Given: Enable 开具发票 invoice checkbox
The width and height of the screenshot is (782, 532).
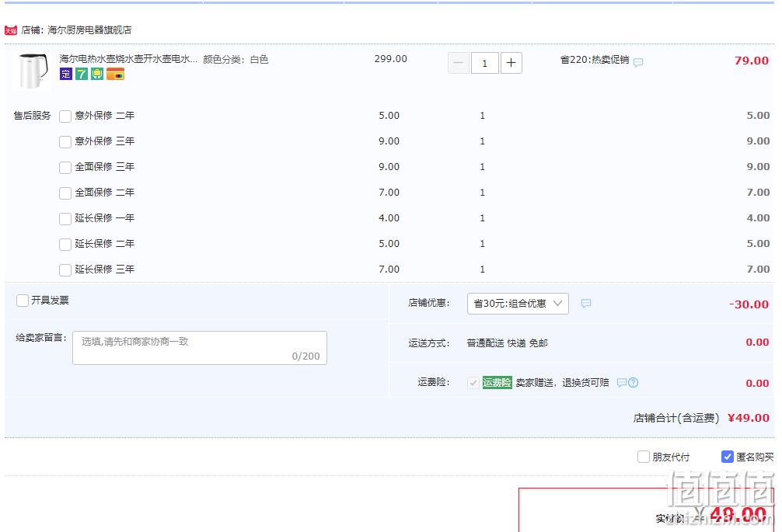Looking at the screenshot, I should coord(23,301).
